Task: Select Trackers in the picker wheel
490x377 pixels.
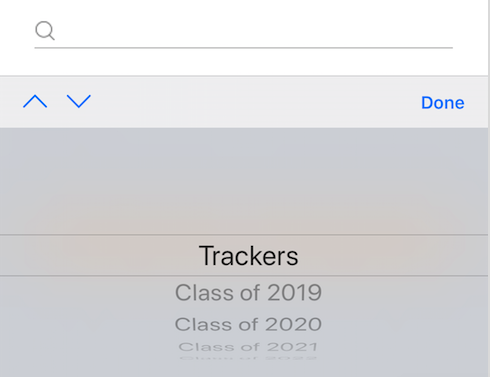Action: tap(248, 256)
